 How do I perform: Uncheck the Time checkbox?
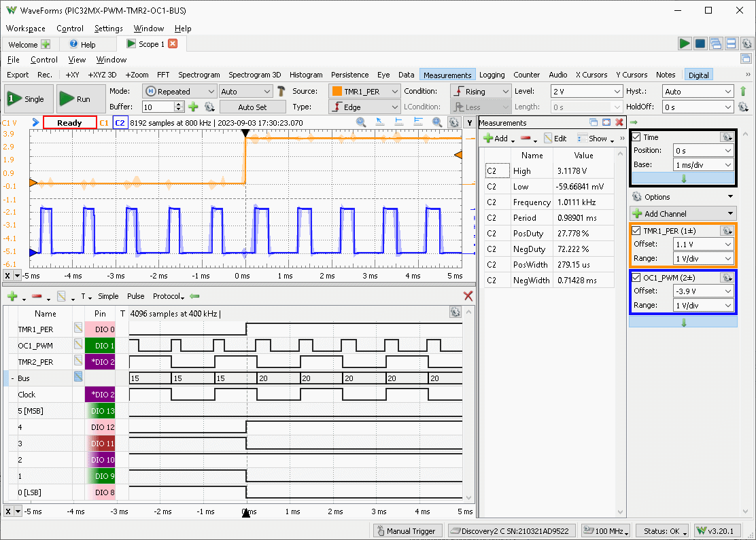click(x=636, y=137)
